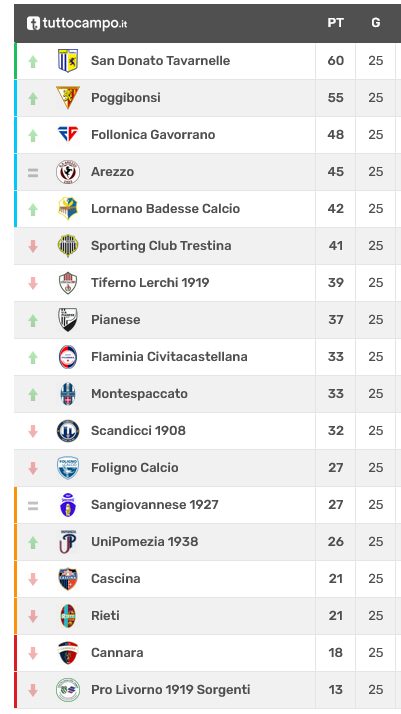Open the Montespaccato team link

coord(139,393)
